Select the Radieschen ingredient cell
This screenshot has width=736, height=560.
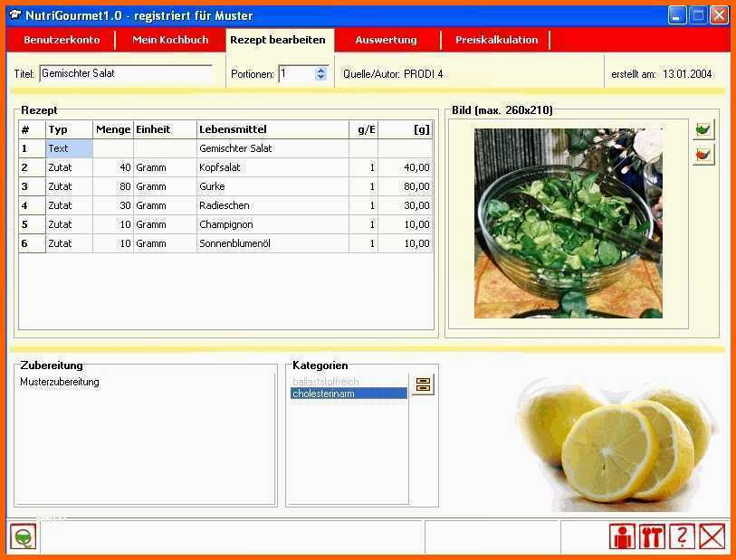tap(272, 205)
